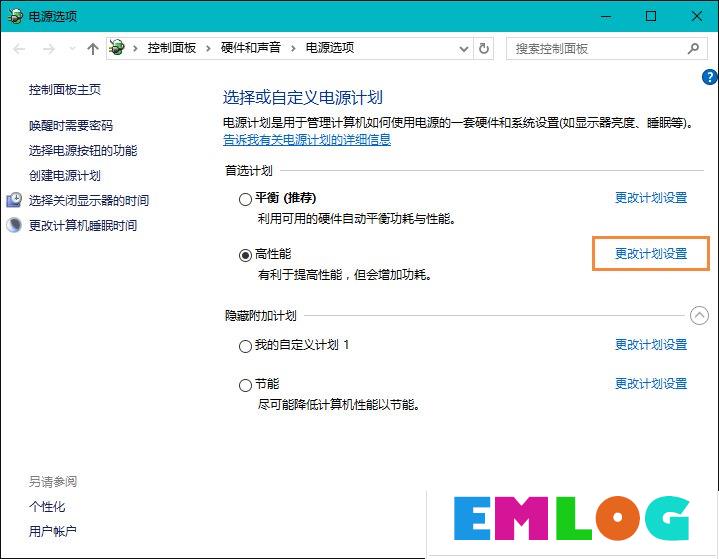This screenshot has height=559, width=719.
Task: Go forward using the forward arrow
Action: [49, 49]
